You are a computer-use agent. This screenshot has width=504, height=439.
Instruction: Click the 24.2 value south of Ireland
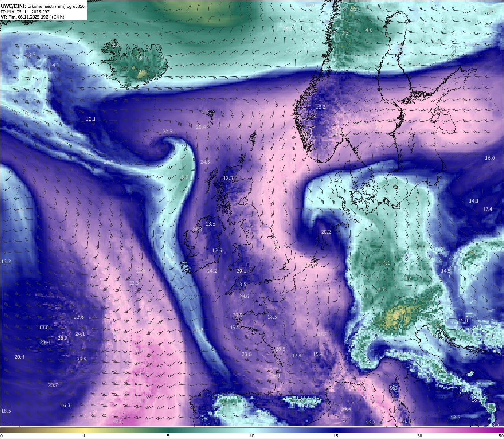[212, 271]
